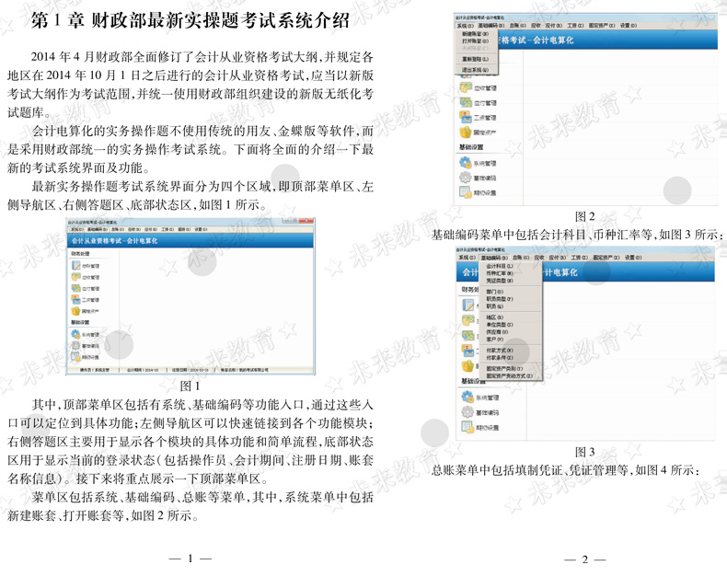This screenshot has width=727, height=588.
Task: Open 基础编码 menu in Figure 2 menubar
Action: (491, 26)
